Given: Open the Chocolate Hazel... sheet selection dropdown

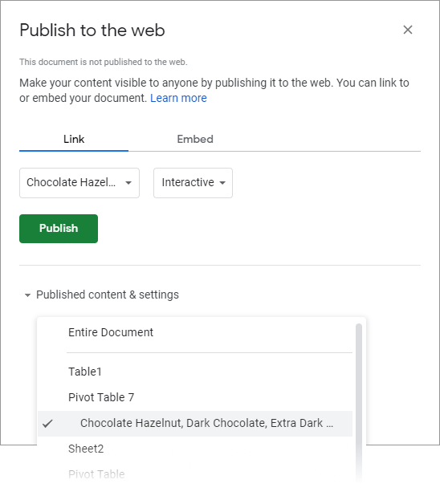Looking at the screenshot, I should (79, 183).
